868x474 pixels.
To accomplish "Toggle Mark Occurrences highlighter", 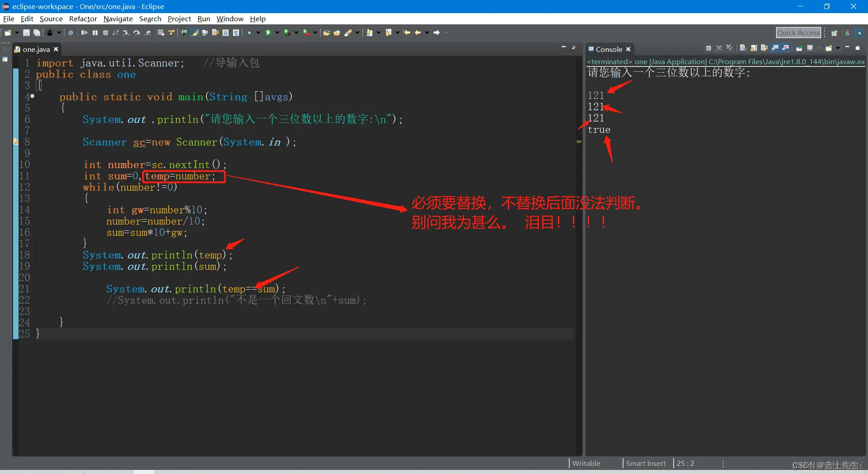I will (x=194, y=33).
